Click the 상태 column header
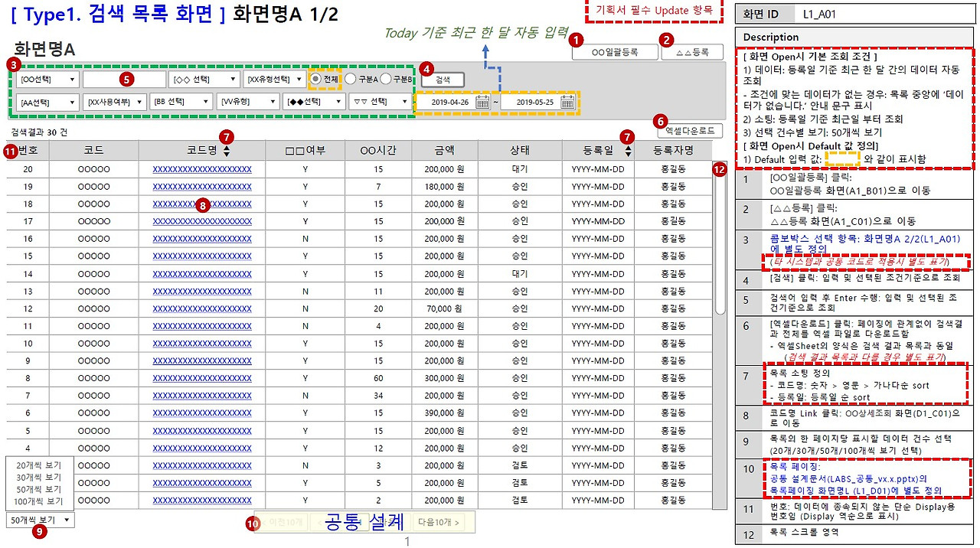Image resolution: width=980 pixels, height=548 pixels. pos(519,151)
